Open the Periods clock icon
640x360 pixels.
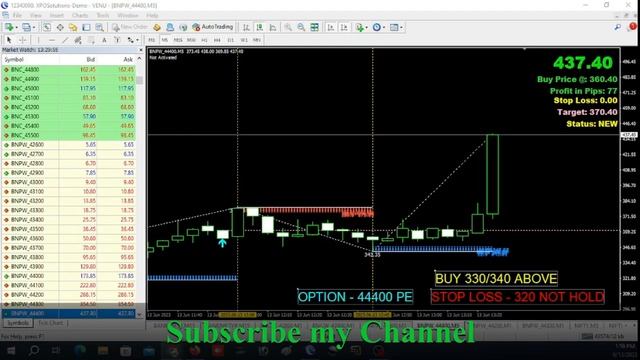click(377, 27)
